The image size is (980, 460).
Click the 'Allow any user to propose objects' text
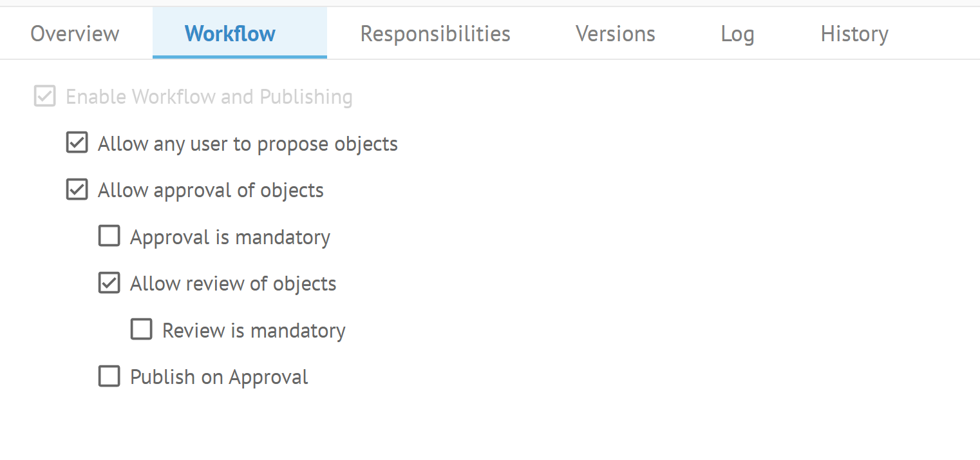248,144
